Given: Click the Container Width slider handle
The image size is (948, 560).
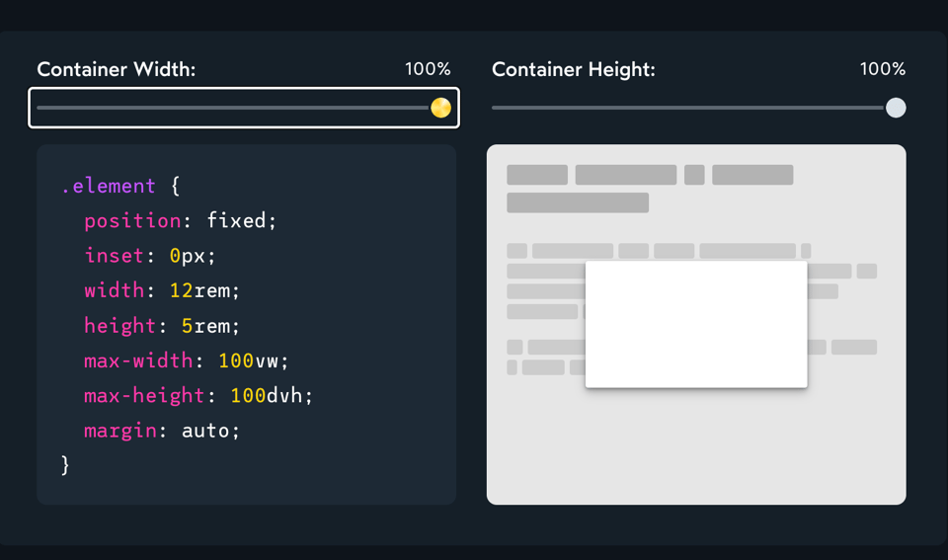Looking at the screenshot, I should (440, 108).
